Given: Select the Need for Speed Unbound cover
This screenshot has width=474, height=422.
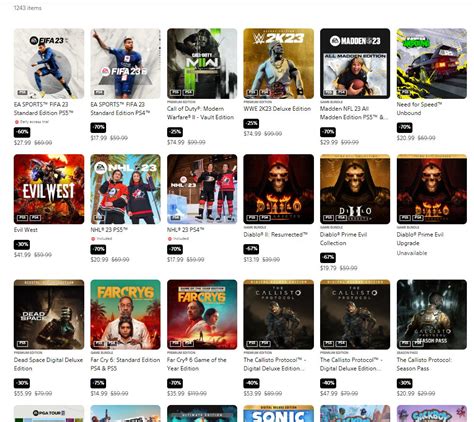Looking at the screenshot, I should tap(432, 63).
